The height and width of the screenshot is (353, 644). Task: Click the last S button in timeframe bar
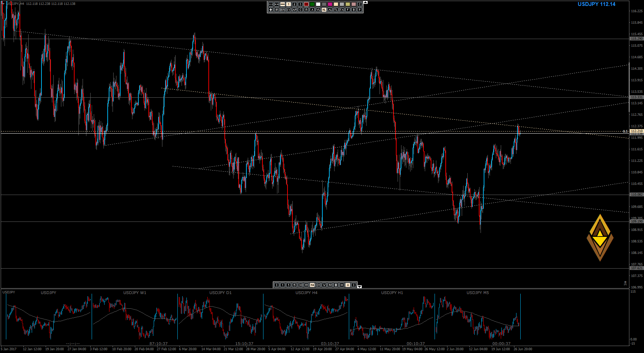354,285
